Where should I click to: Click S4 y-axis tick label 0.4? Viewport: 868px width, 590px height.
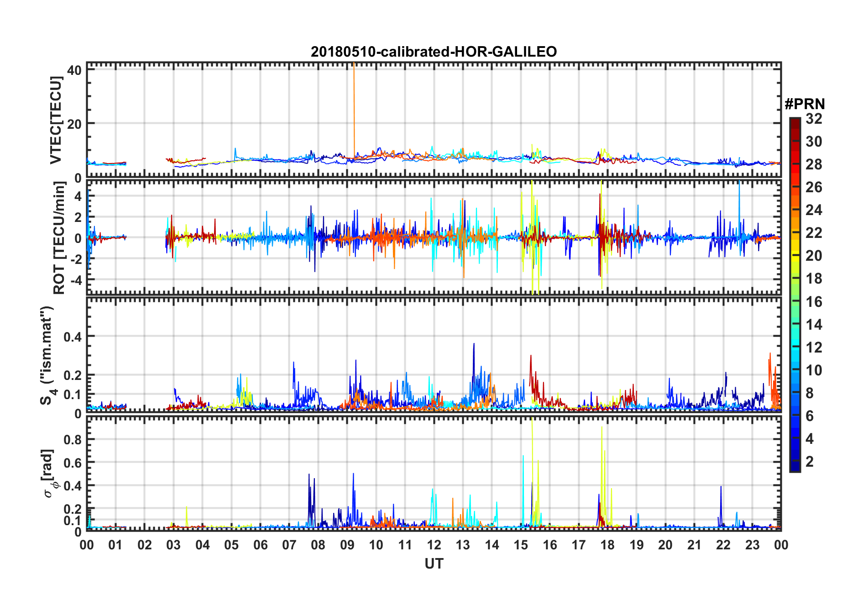[x=73, y=337]
